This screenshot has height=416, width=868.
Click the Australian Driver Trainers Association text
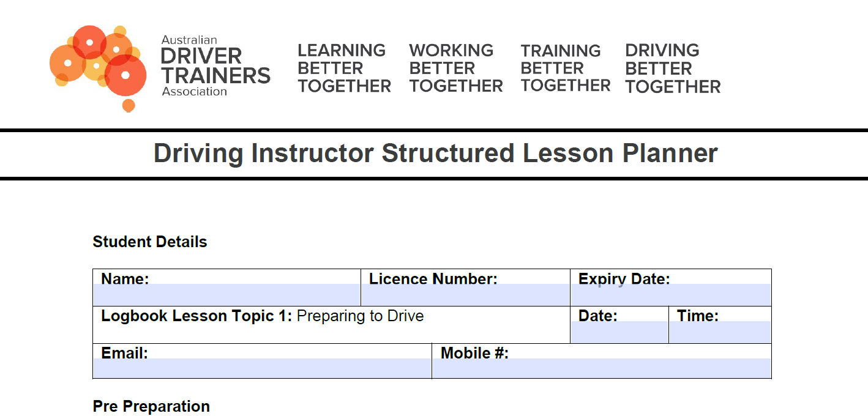[215, 66]
